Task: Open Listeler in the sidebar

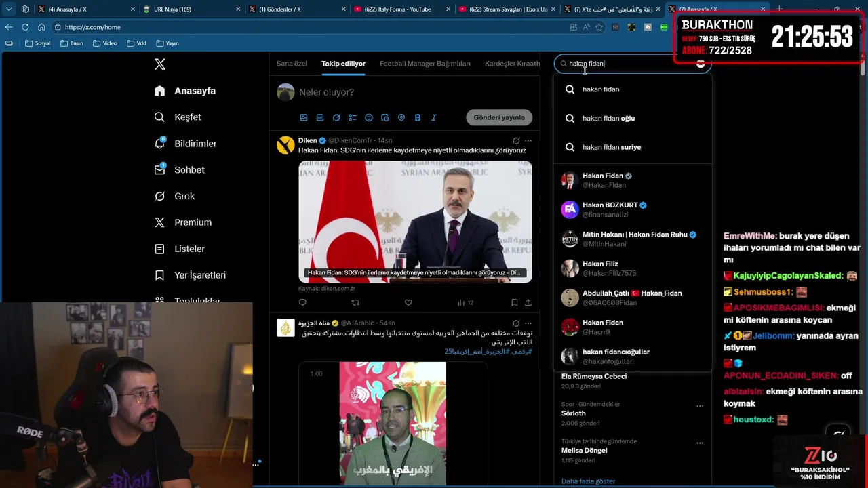Action: [x=180, y=249]
